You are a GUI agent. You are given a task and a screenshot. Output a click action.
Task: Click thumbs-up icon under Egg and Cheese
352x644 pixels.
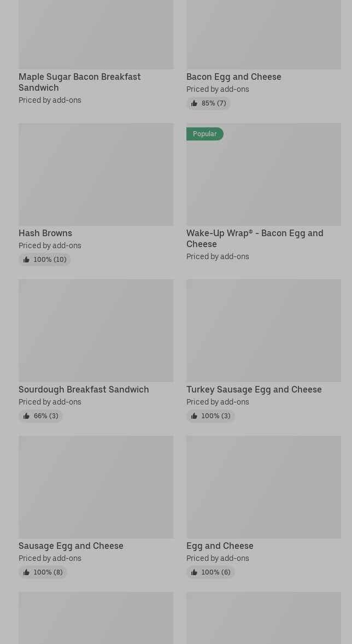point(194,572)
